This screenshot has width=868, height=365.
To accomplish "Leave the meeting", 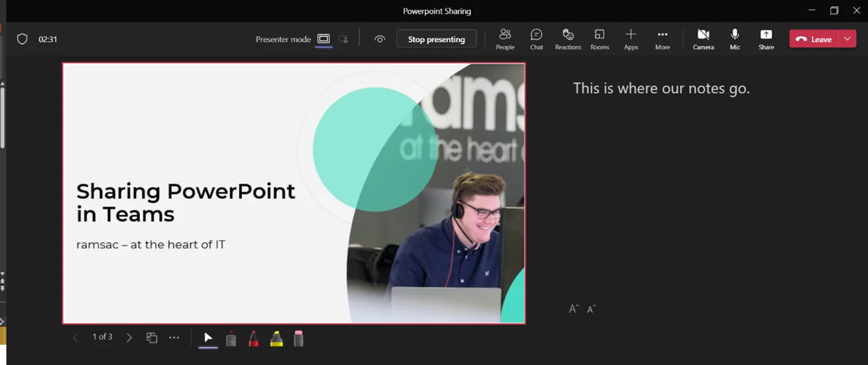I will pos(814,39).
